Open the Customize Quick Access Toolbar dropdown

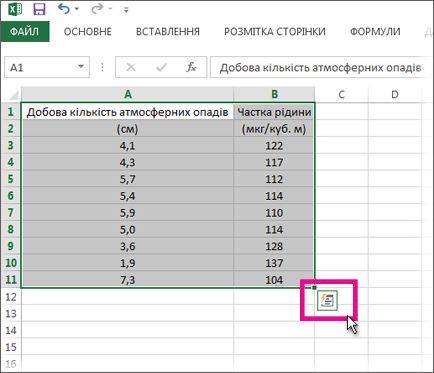(x=126, y=10)
